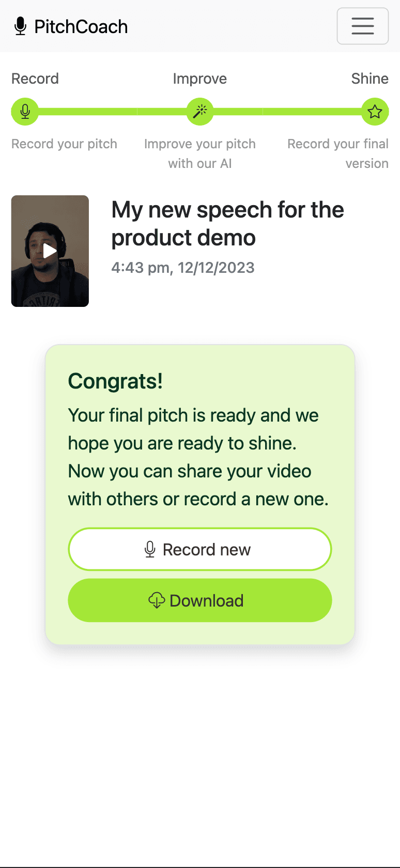Click the speech title heading
The width and height of the screenshot is (400, 868).
pos(227,224)
